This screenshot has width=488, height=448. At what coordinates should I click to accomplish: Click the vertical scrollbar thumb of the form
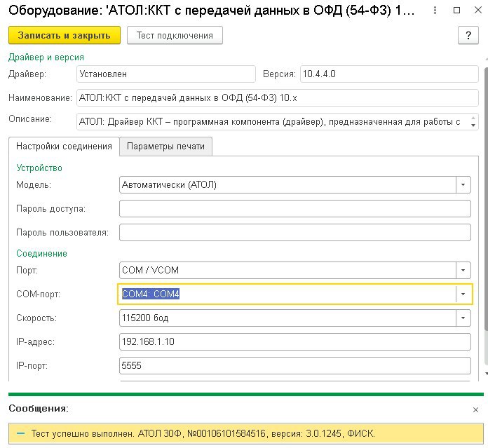(486, 199)
